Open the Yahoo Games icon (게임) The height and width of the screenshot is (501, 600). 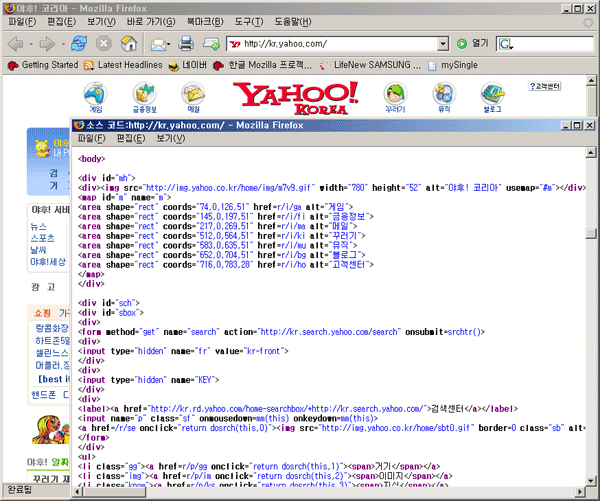(96, 97)
